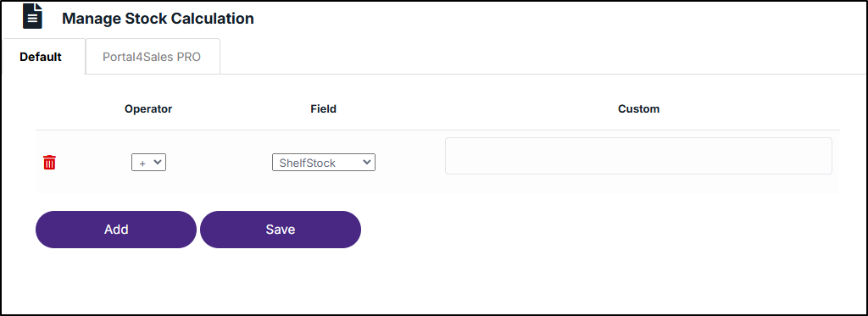Click the Operator column header
This screenshot has width=868, height=316.
pos(148,109)
